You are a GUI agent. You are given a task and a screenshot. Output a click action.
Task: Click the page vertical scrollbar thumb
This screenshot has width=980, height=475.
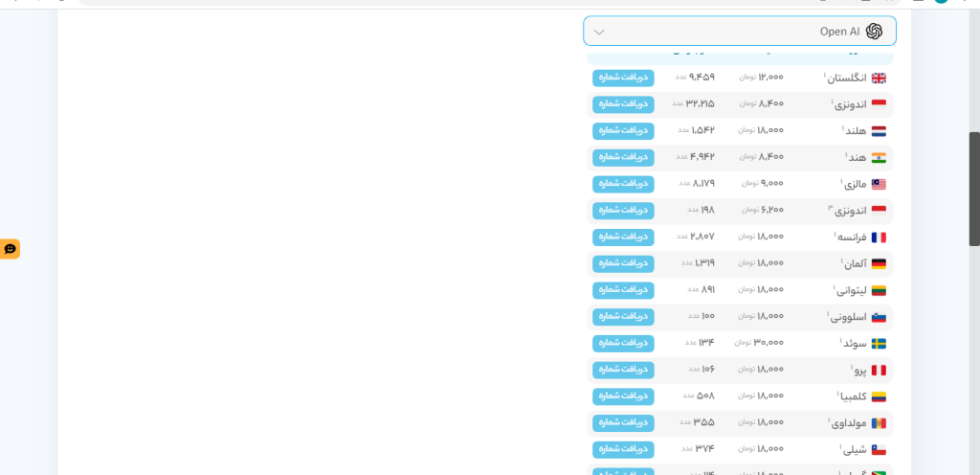tap(974, 189)
